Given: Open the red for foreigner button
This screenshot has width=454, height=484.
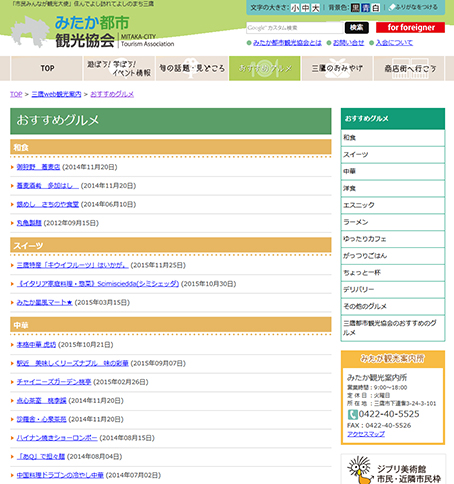Looking at the screenshot, I should tap(410, 27).
